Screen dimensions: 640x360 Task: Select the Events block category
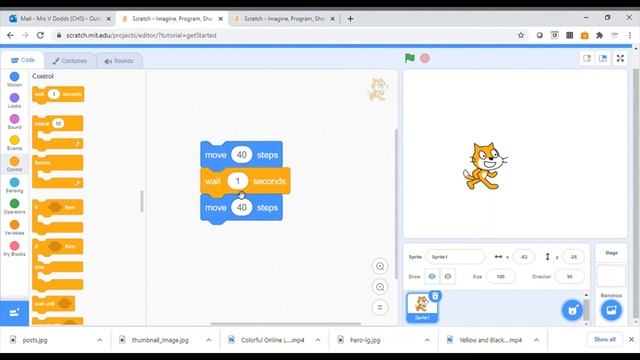[x=14, y=143]
